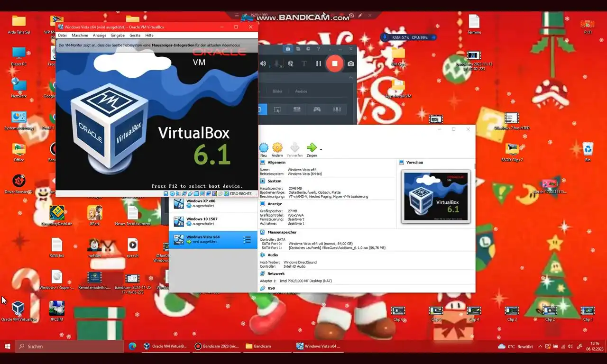Open the Netzwerk section header
Viewport: 607px width, 364px height.
pos(276,273)
